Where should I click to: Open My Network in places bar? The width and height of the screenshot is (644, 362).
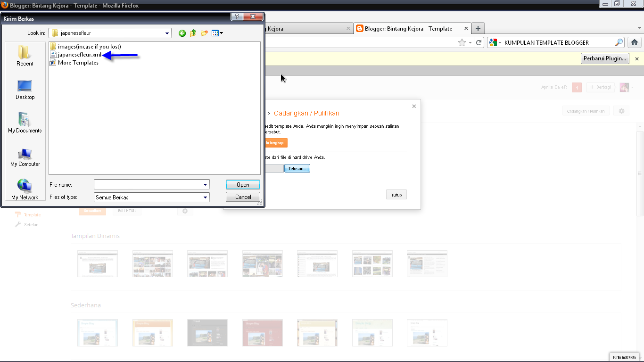[x=25, y=189]
